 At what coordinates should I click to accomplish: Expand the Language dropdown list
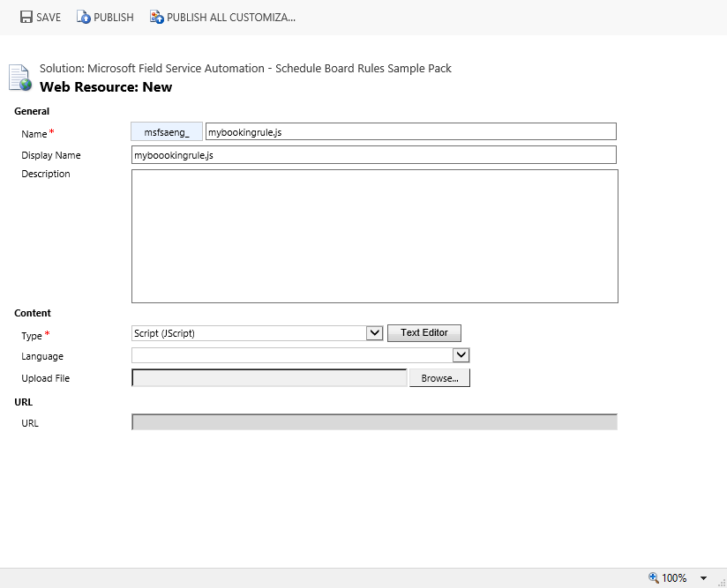[x=461, y=355]
